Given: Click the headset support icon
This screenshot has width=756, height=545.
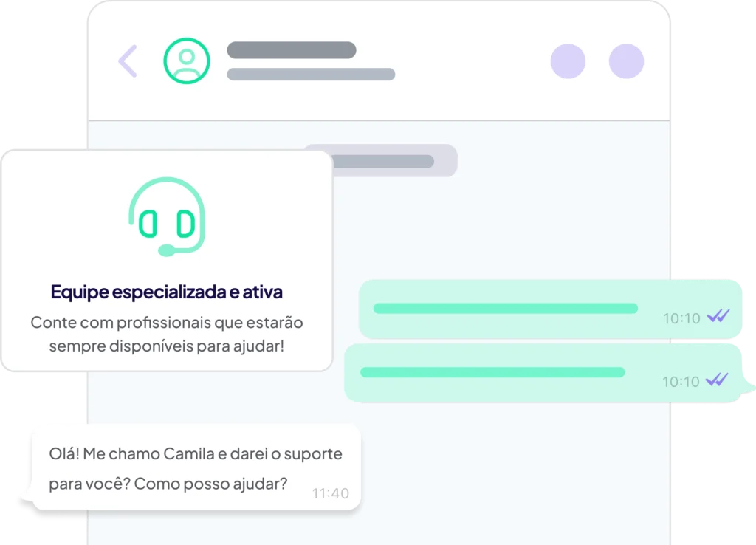Looking at the screenshot, I should point(167,217).
